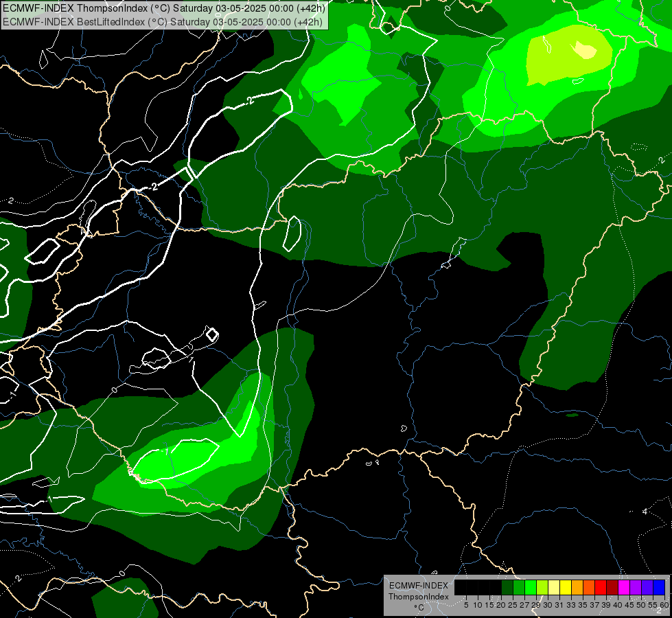Click the blue 55–60 legend swatch
The height and width of the screenshot is (618, 672).
659,587
